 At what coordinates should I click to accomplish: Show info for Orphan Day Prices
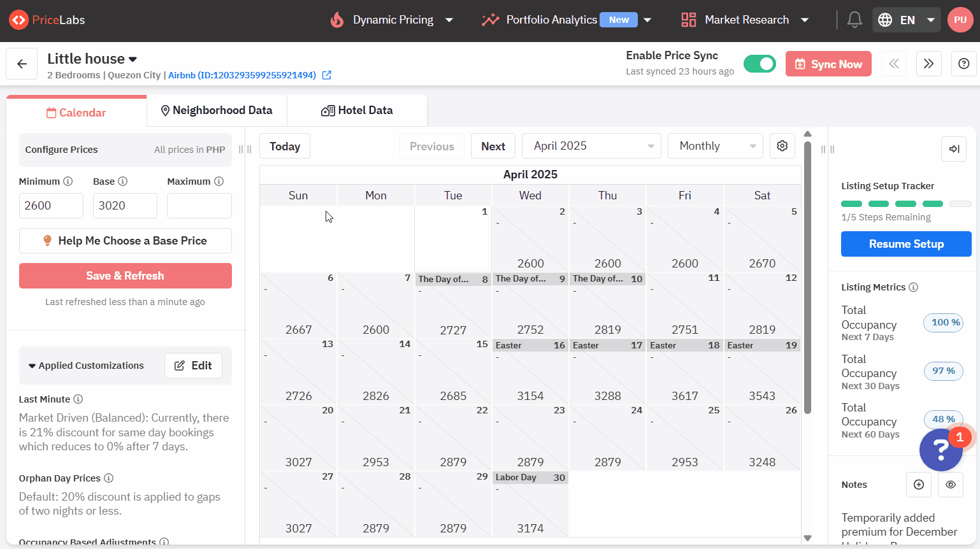coord(109,478)
